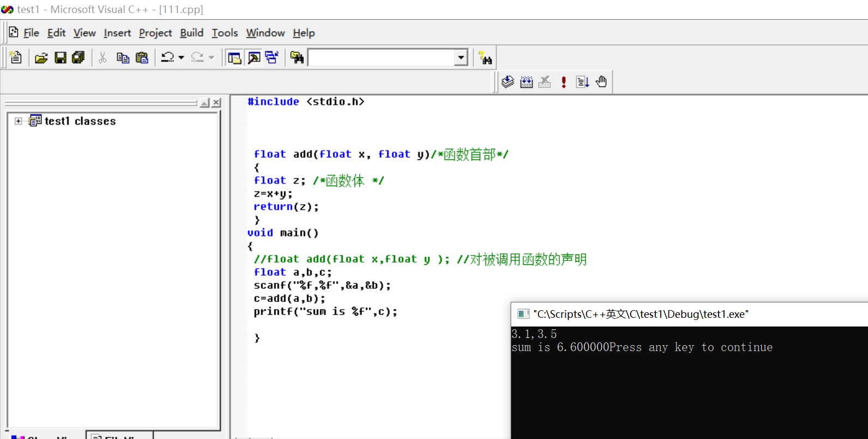Open the redo history dropdown arrow
Viewport: 868px width, 439px height.
[212, 57]
